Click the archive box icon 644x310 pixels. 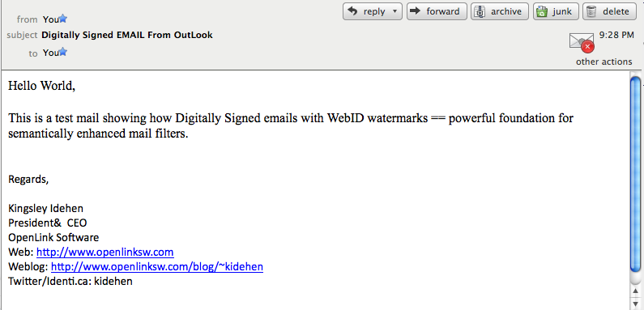coord(480,11)
